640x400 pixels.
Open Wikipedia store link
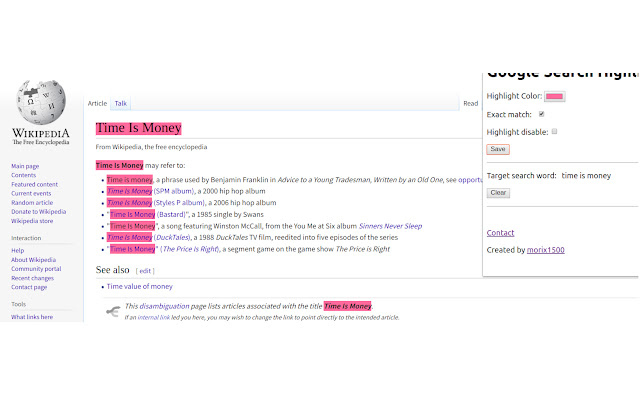click(32, 221)
